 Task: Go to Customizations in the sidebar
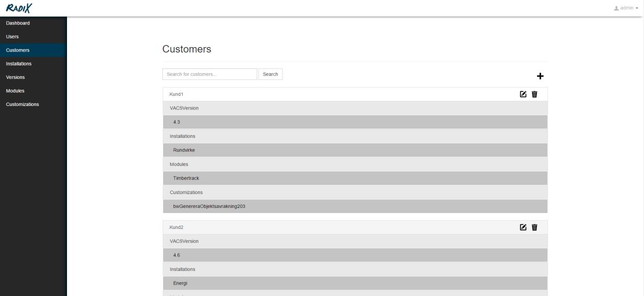(33, 104)
